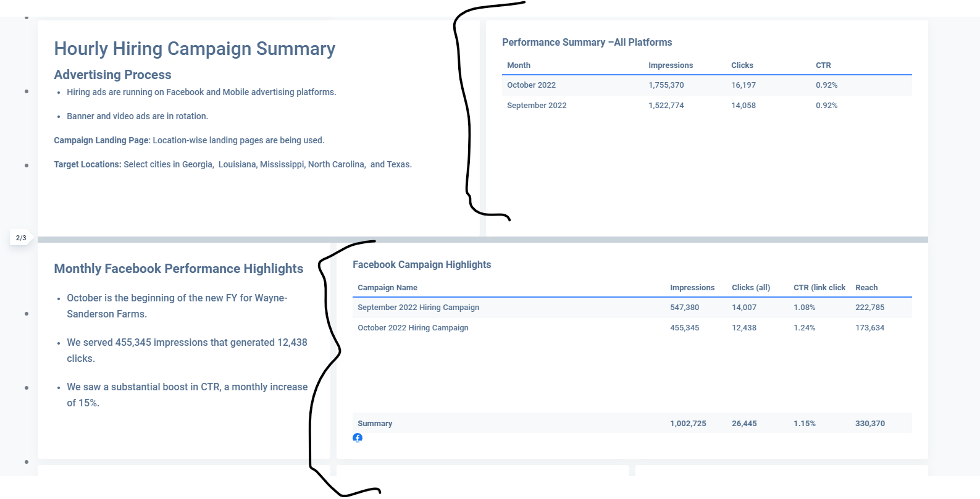Click the 0.92% CTR in September 2022 row

827,106
